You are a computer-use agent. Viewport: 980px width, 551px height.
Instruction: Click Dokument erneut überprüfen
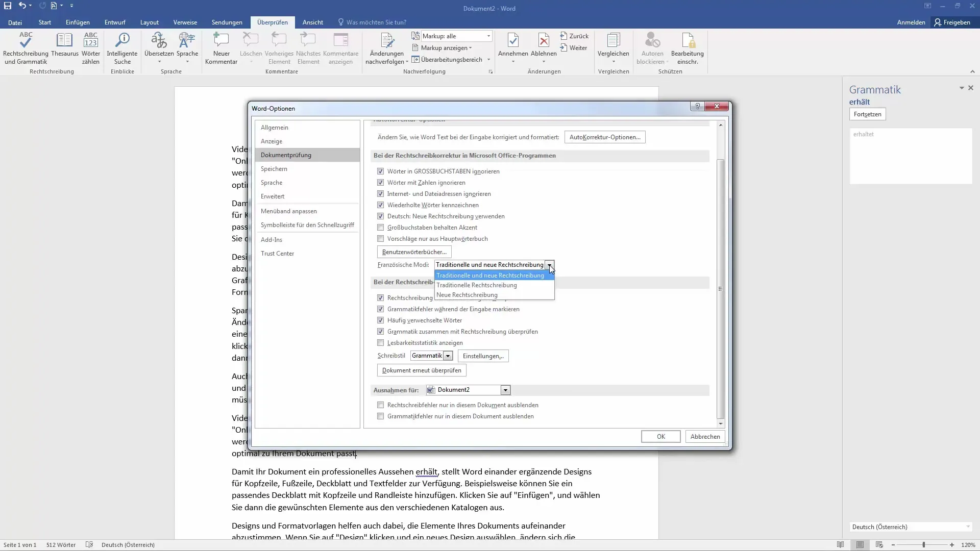click(x=422, y=370)
